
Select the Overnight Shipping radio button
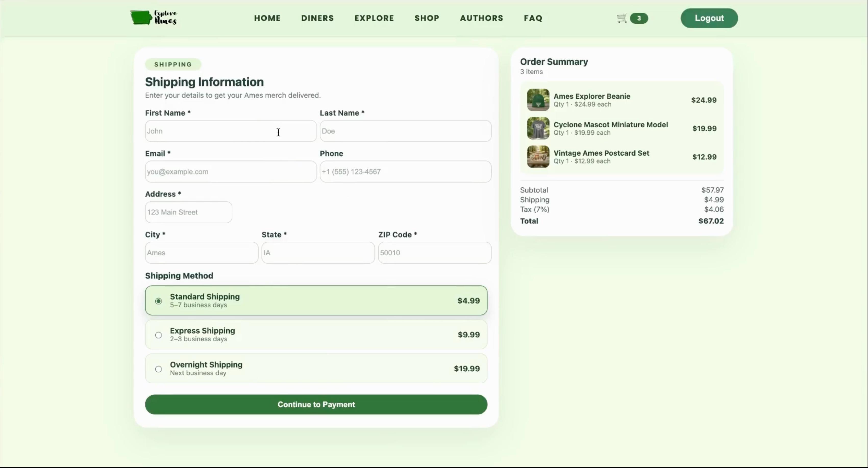[158, 369]
